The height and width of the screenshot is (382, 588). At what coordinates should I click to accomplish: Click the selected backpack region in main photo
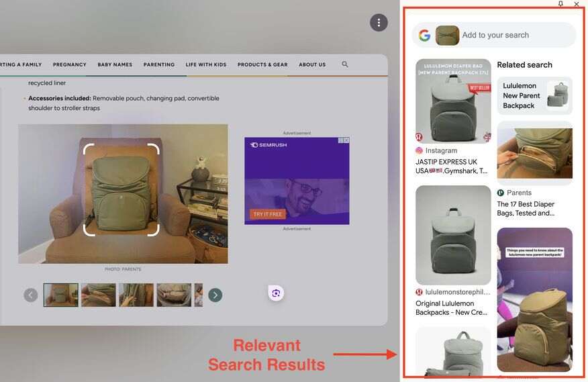(x=121, y=190)
